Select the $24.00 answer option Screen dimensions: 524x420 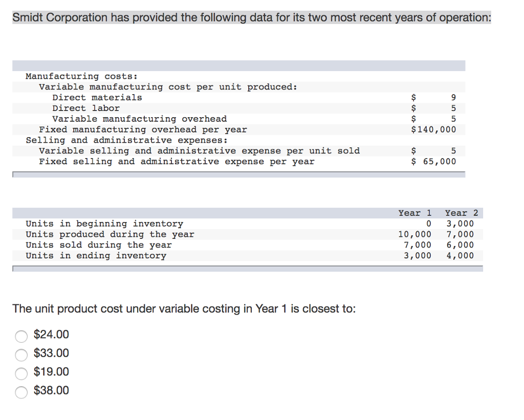(x=21, y=336)
